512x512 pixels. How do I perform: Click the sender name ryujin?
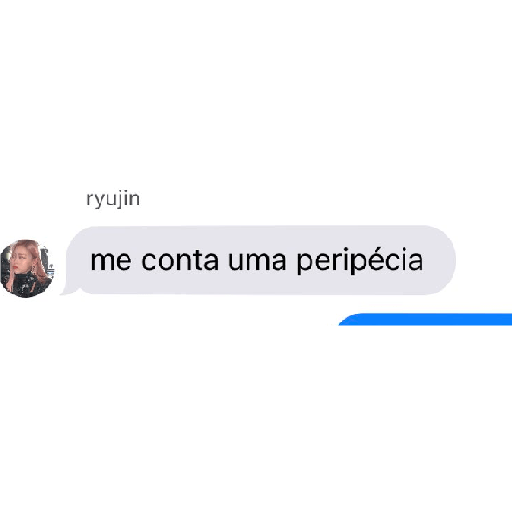[113, 200]
